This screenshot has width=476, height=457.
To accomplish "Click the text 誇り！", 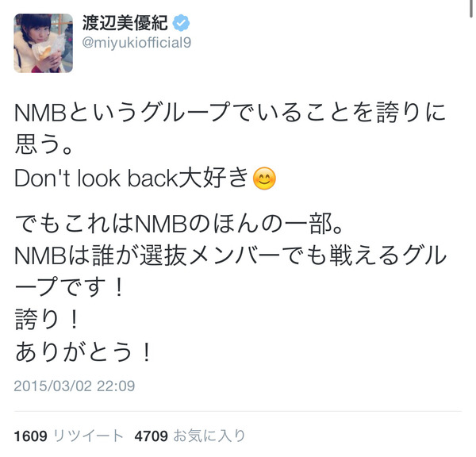I will point(47,320).
